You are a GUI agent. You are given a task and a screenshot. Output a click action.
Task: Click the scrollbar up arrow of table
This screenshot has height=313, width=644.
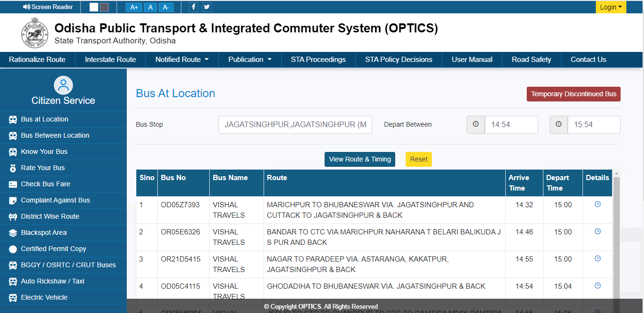pyautogui.click(x=616, y=173)
